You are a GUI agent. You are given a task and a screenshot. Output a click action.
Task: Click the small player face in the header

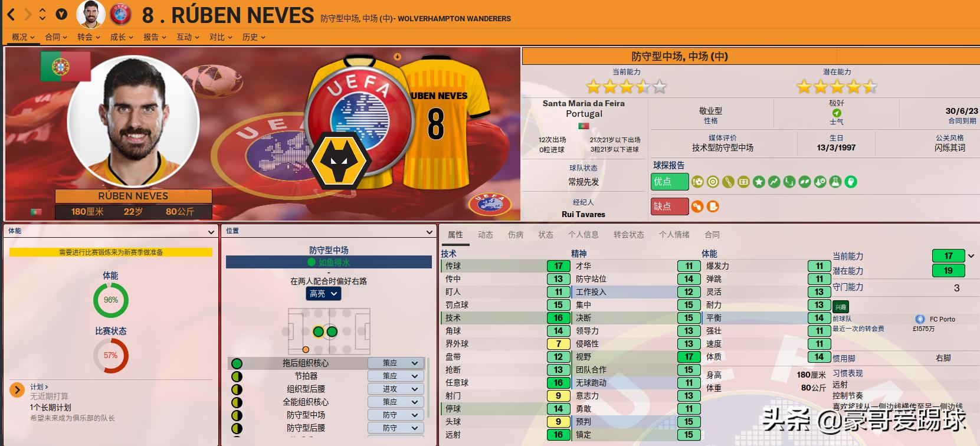91,14
